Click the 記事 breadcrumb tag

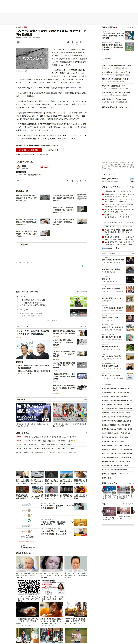pos(26,27)
